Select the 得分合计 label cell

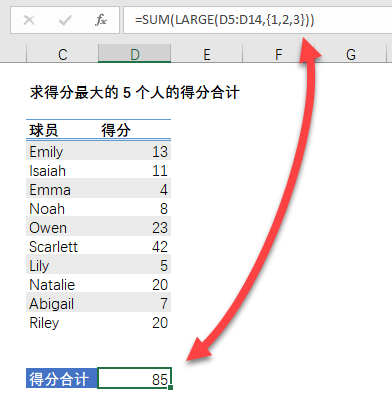(62, 378)
